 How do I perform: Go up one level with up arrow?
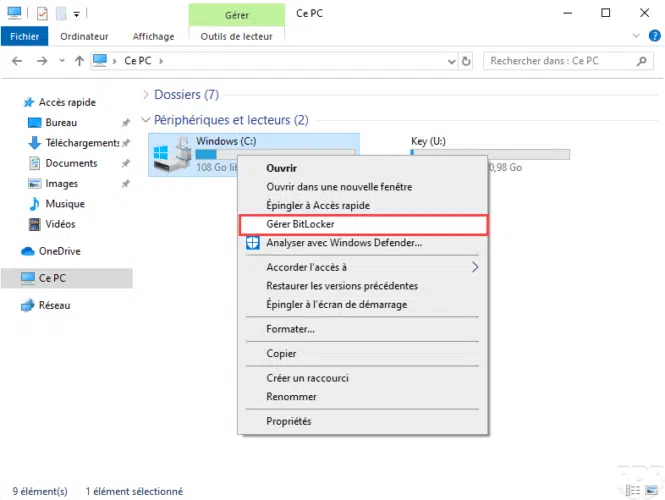pyautogui.click(x=79, y=61)
